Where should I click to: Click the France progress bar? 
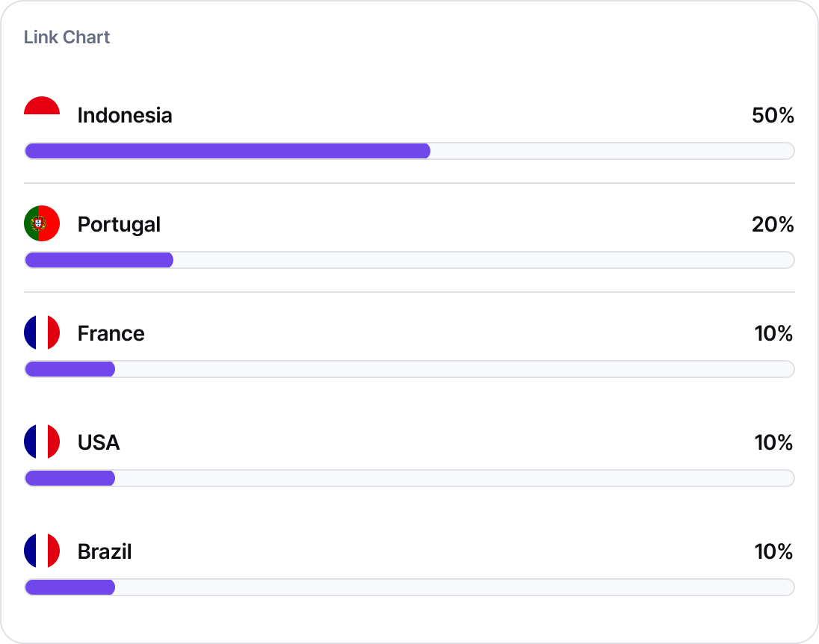409,369
